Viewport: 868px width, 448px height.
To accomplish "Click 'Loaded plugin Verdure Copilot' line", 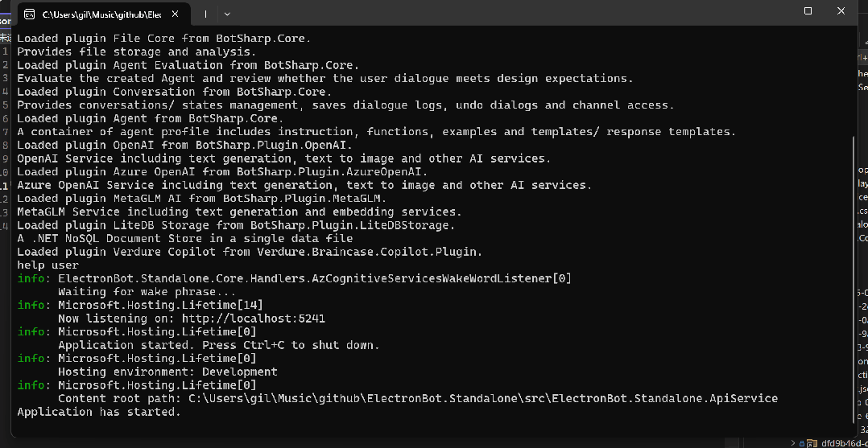I will point(250,252).
